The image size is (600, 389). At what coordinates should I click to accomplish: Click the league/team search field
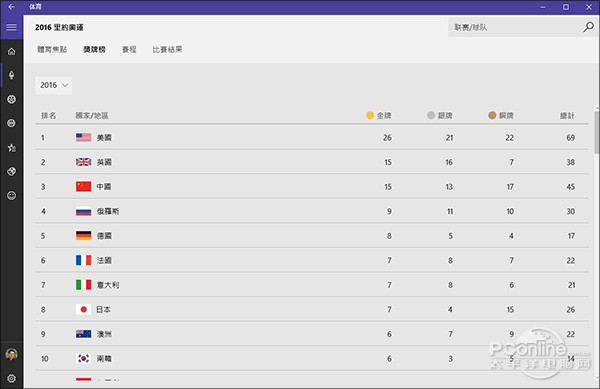click(x=515, y=27)
